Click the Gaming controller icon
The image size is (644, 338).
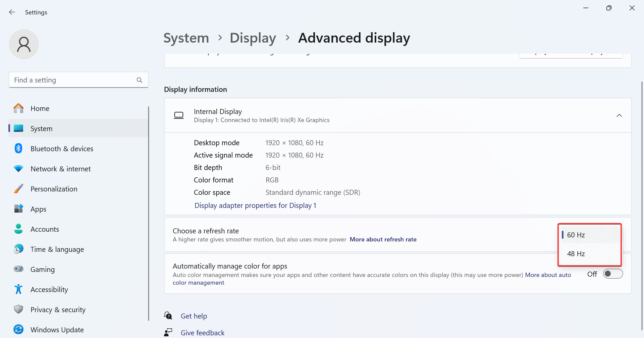pos(18,269)
